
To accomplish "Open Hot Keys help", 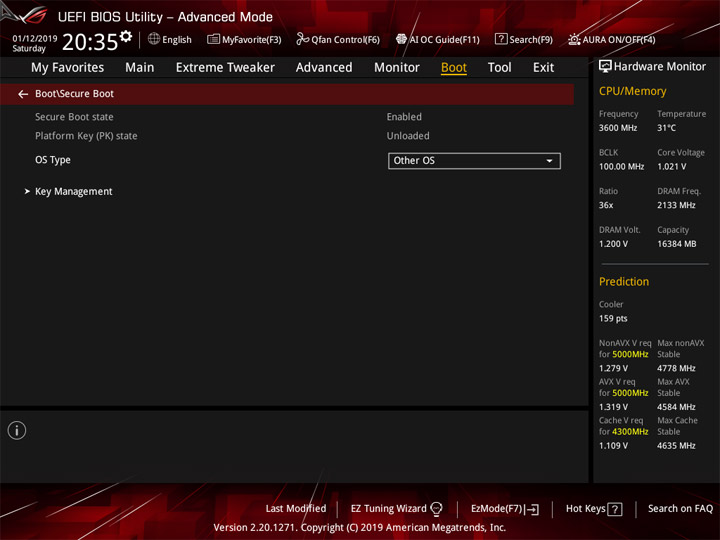I will [x=594, y=509].
